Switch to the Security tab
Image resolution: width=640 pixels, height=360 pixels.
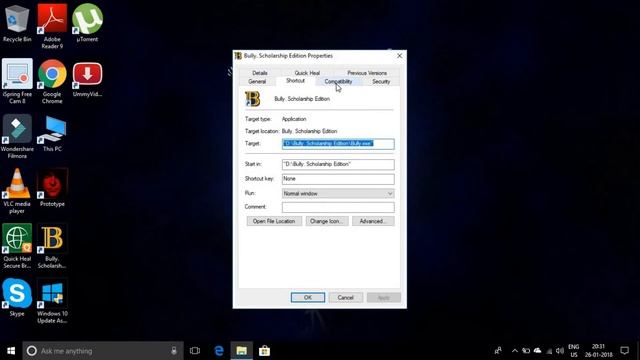[x=381, y=81]
